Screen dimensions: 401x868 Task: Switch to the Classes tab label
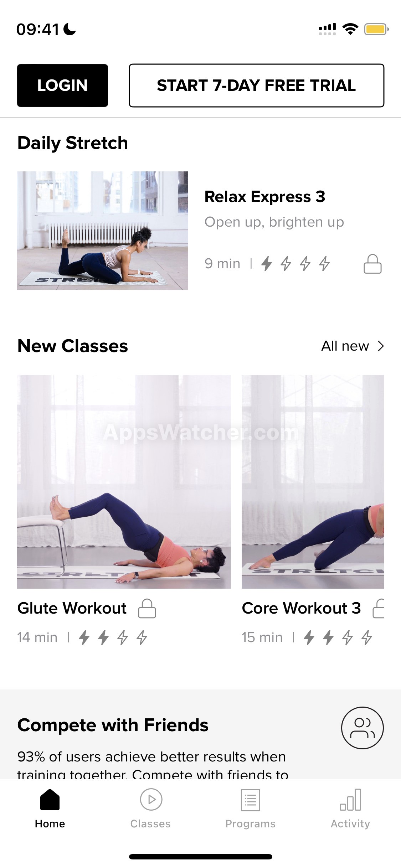pyautogui.click(x=150, y=824)
